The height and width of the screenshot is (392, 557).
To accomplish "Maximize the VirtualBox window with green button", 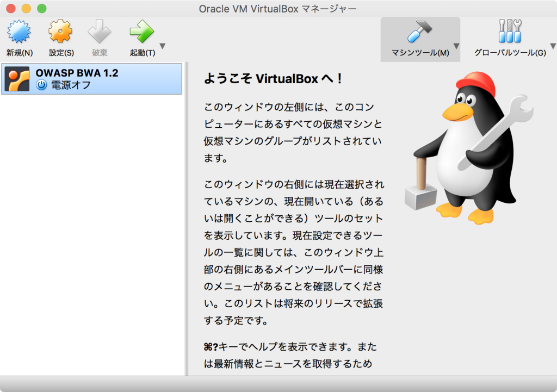I will click(x=42, y=9).
